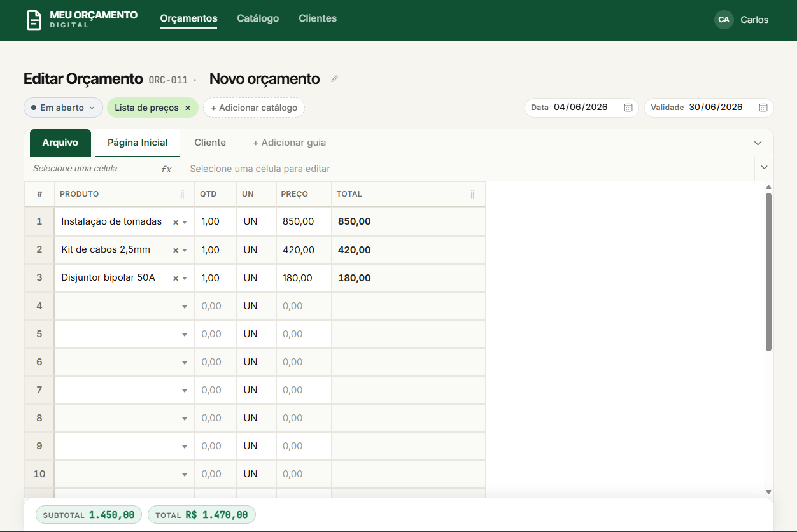Click the fx formula icon
This screenshot has height=532, width=797.
pyautogui.click(x=166, y=169)
